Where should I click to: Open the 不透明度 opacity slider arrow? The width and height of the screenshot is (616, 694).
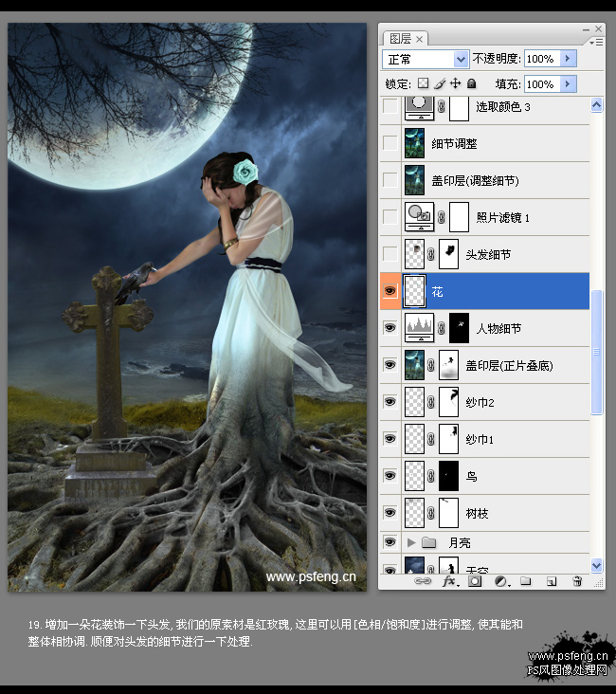click(x=569, y=59)
